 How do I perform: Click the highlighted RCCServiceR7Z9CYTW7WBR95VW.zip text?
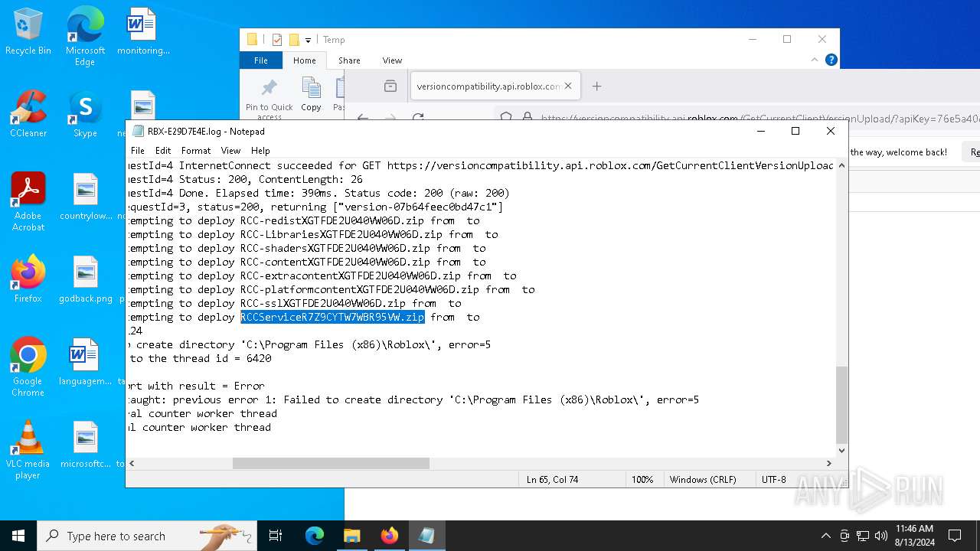332,317
